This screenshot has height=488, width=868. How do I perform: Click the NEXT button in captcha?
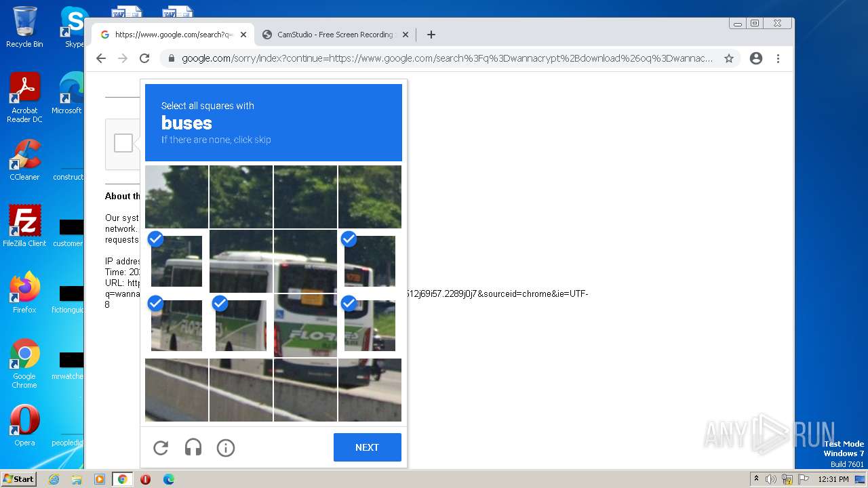tap(368, 447)
